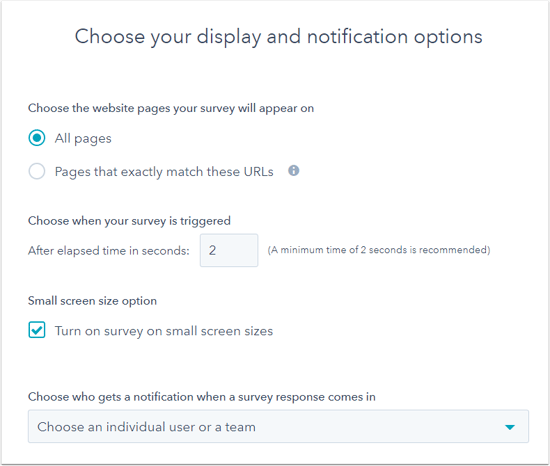Click the placeholder text inside the notification dropdown
The width and height of the screenshot is (550, 466).
tap(146, 427)
